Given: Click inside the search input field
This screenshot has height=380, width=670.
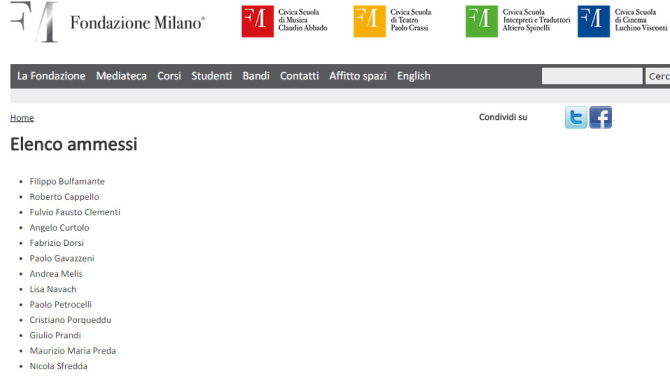Looking at the screenshot, I should pos(592,76).
